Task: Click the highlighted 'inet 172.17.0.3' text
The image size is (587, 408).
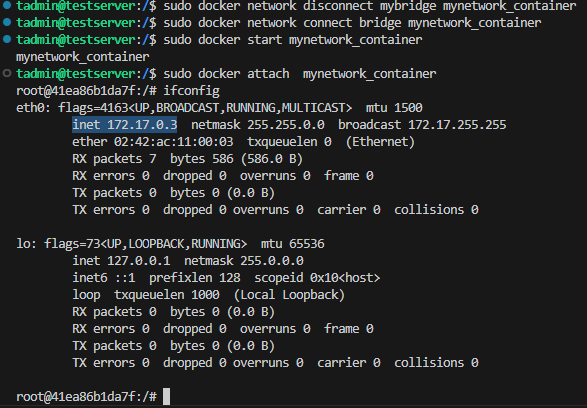Action: coord(125,125)
